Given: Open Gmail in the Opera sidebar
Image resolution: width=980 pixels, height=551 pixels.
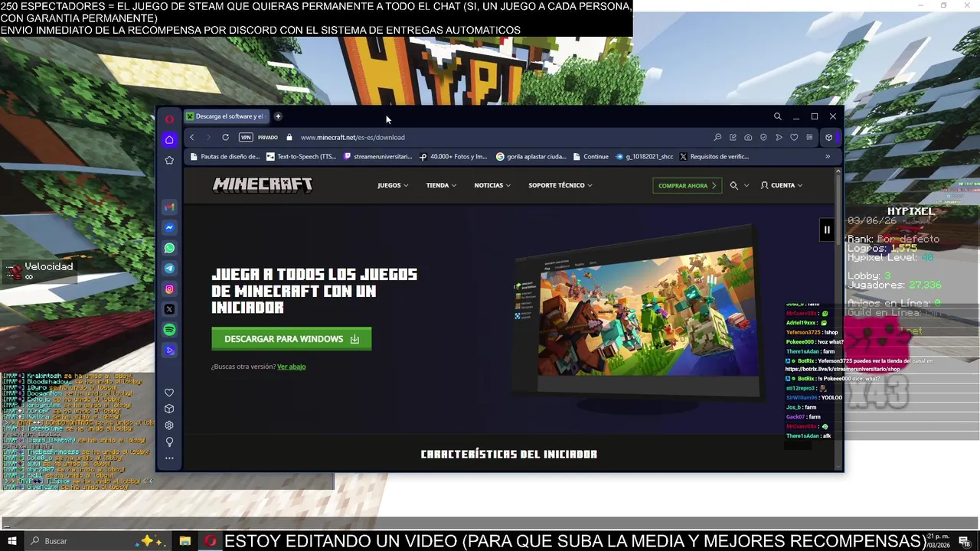Looking at the screenshot, I should [x=169, y=207].
